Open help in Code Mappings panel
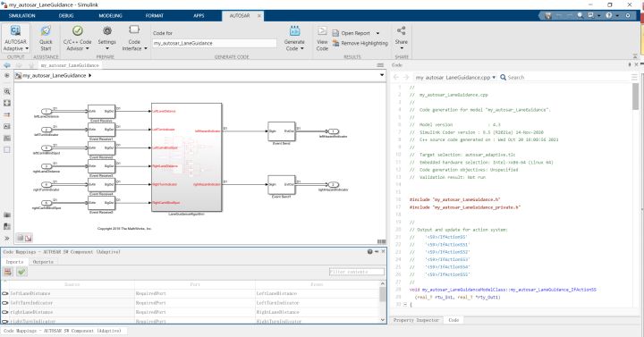 click(x=369, y=251)
